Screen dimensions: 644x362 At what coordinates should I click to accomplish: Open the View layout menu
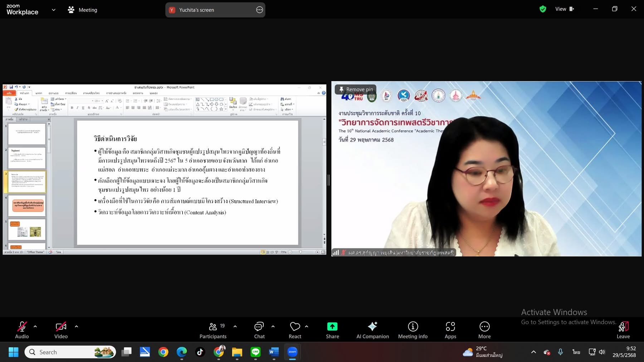(564, 9)
